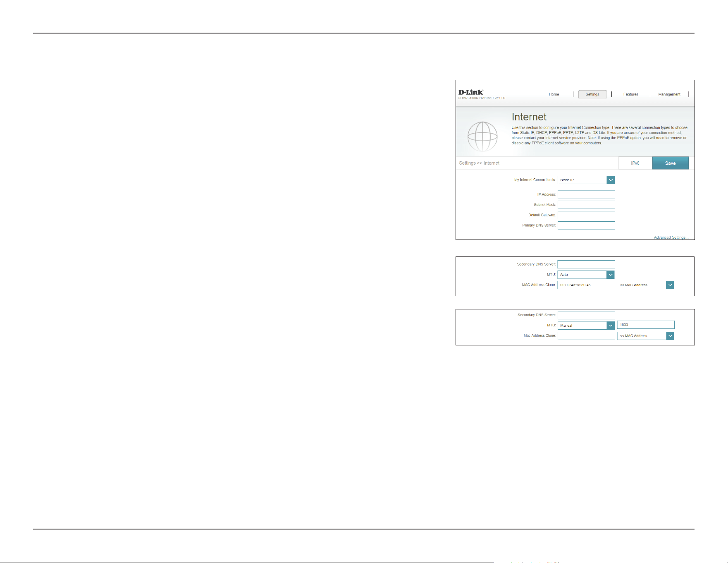This screenshot has height=563, width=728.
Task: Open the Management menu
Action: pos(669,94)
